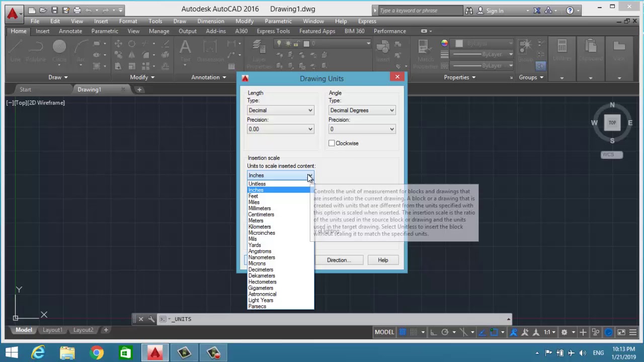The height and width of the screenshot is (362, 644).
Task: Toggle 2D object snap in the status bar
Action: [x=494, y=332]
